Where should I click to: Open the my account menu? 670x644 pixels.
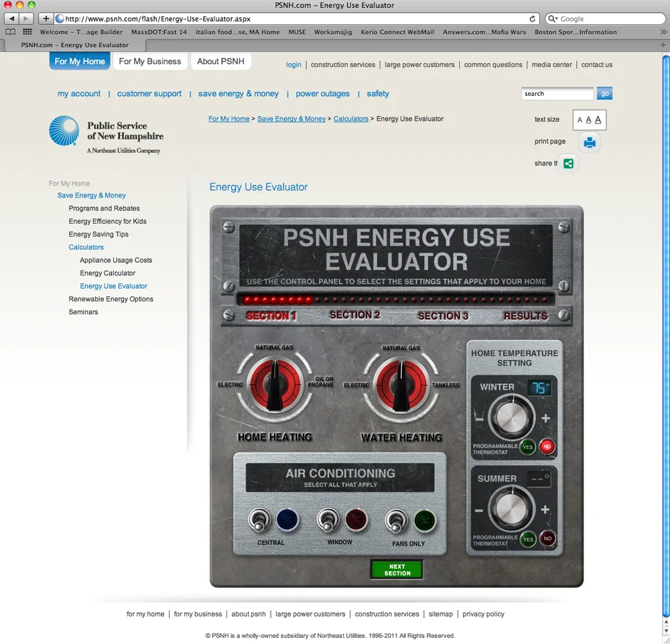(79, 94)
